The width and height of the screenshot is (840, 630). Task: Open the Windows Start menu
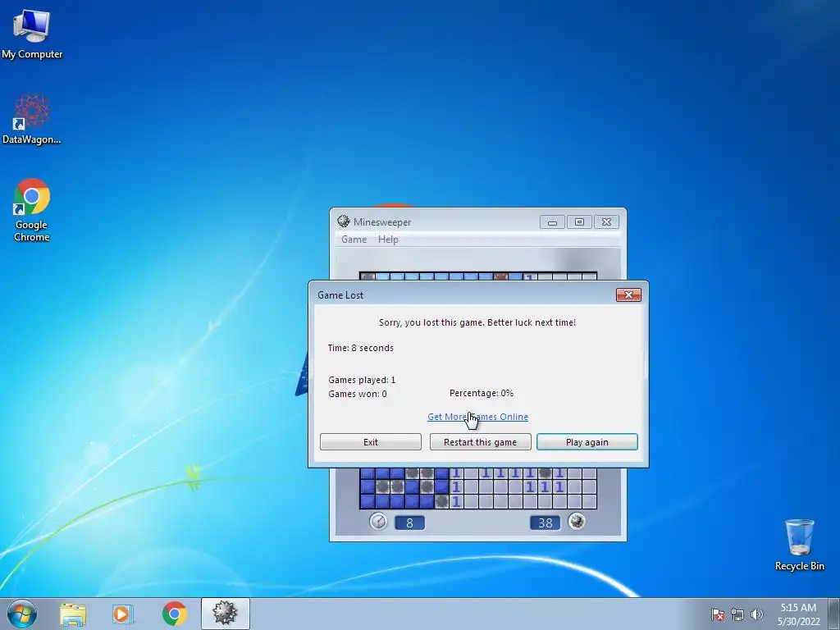pos(22,614)
